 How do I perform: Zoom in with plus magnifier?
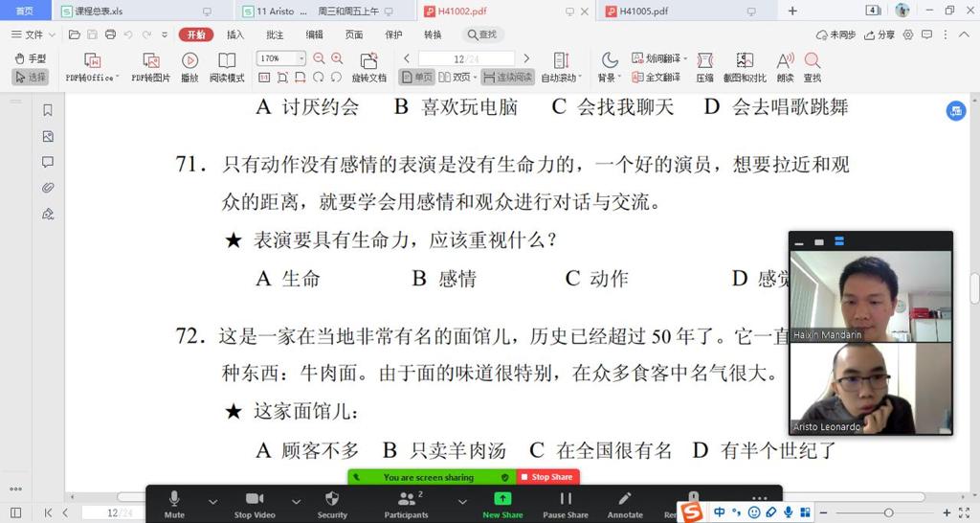pos(337,58)
